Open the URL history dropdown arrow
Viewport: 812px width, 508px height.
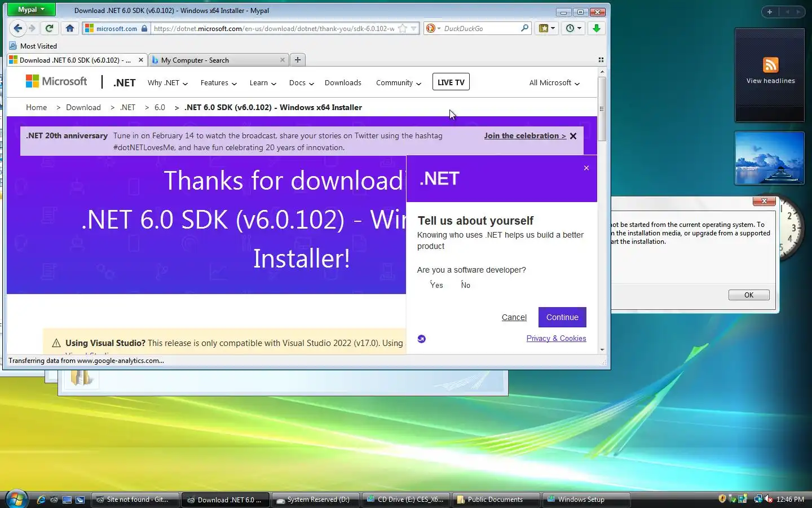click(414, 28)
